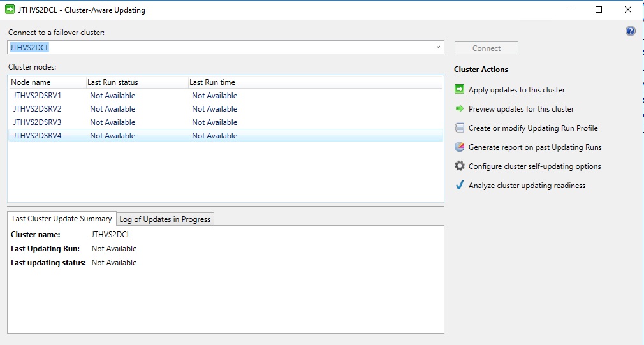Click the Connect button
Screen dimensions: 644x345
(487, 48)
